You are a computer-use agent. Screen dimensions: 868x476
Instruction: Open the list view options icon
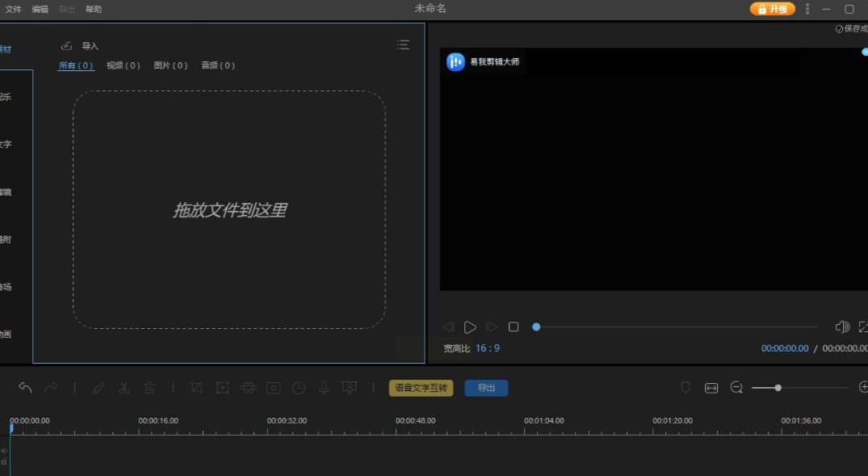pyautogui.click(x=403, y=45)
